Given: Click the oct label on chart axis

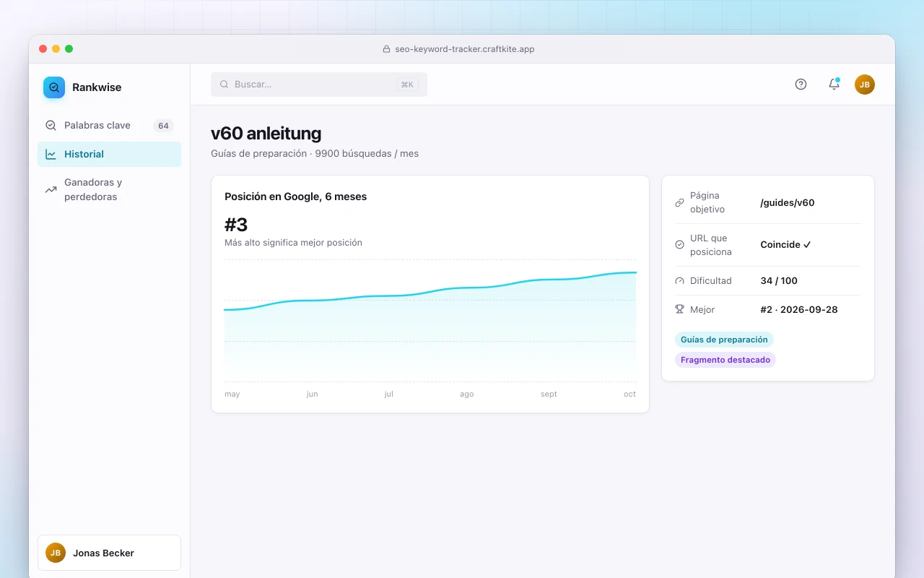Looking at the screenshot, I should [x=629, y=394].
